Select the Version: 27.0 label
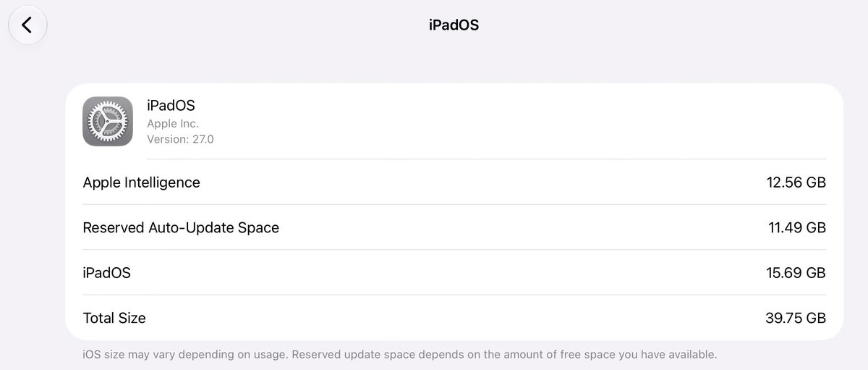This screenshot has width=868, height=370. [180, 139]
